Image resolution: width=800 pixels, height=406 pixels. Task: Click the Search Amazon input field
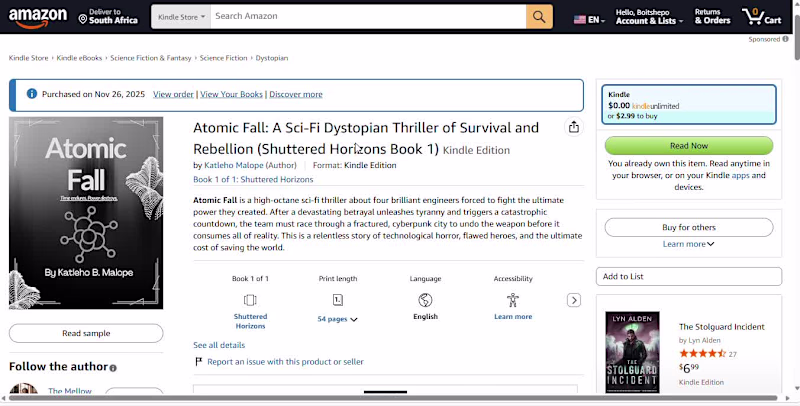pos(368,16)
